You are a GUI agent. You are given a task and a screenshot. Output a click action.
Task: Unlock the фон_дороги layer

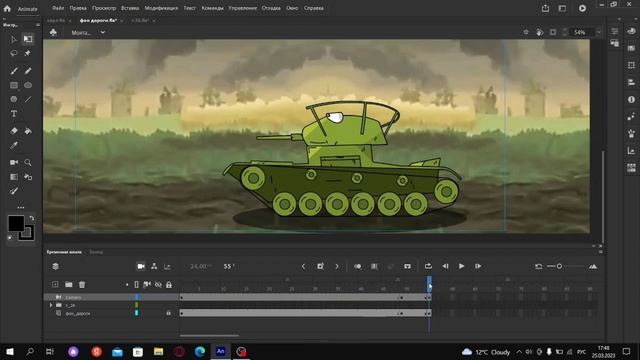pos(168,313)
